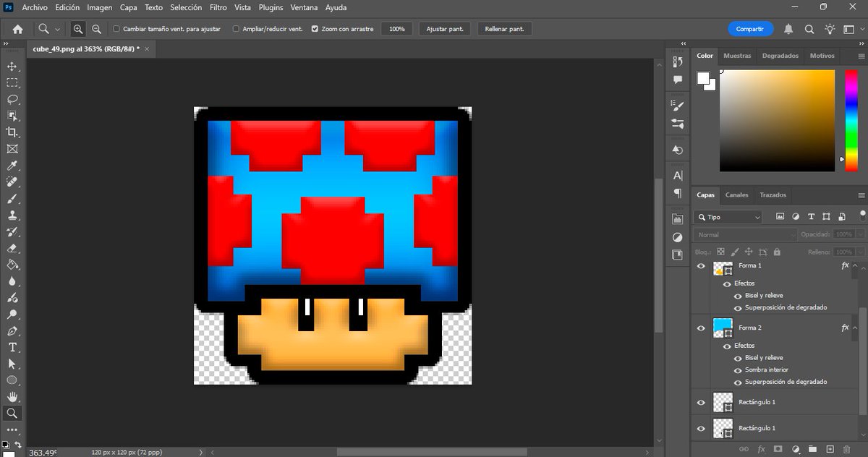Click the zoom-out magnifier option
868x457 pixels.
(x=96, y=29)
